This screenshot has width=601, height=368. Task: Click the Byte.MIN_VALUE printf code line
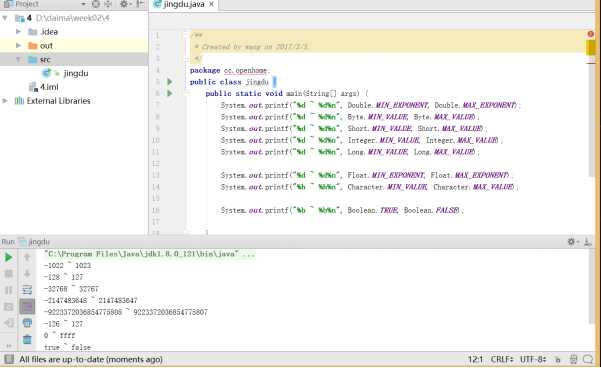click(x=350, y=117)
